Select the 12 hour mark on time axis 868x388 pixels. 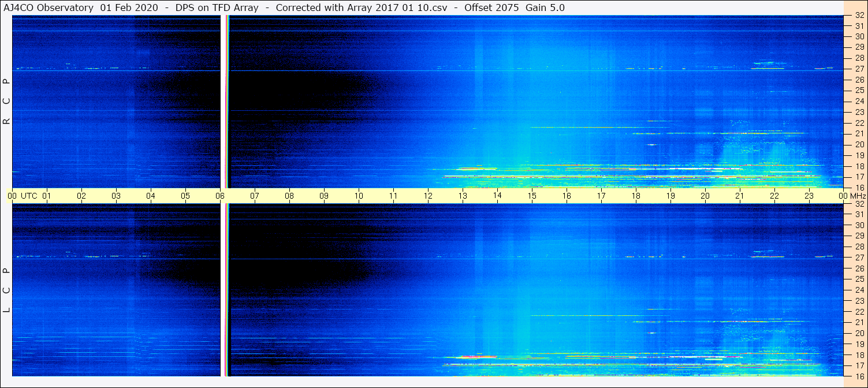(x=428, y=196)
